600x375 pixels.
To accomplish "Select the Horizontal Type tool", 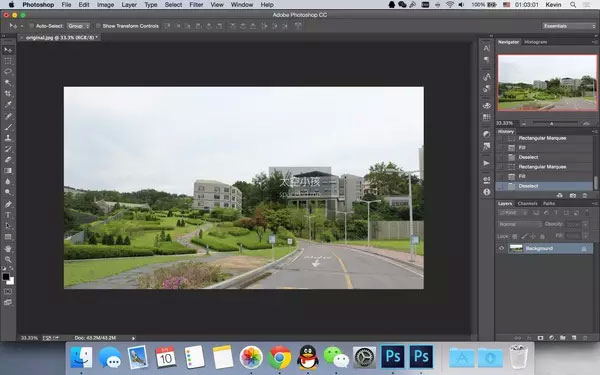I will 8,215.
